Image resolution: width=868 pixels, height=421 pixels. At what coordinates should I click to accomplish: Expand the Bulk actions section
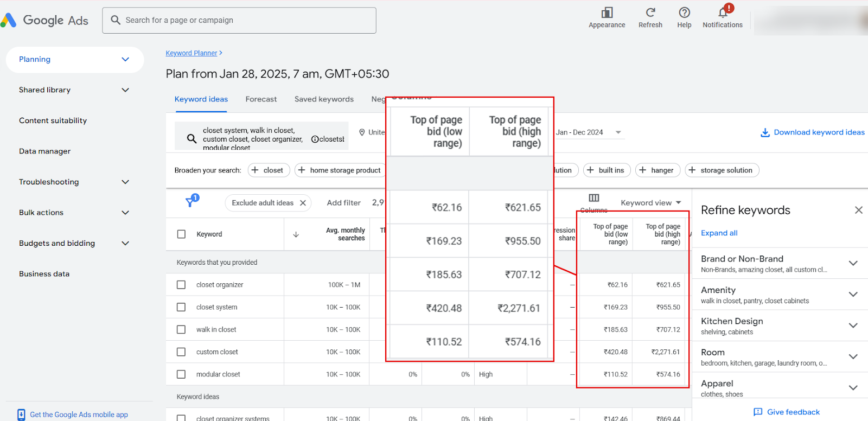click(x=125, y=213)
